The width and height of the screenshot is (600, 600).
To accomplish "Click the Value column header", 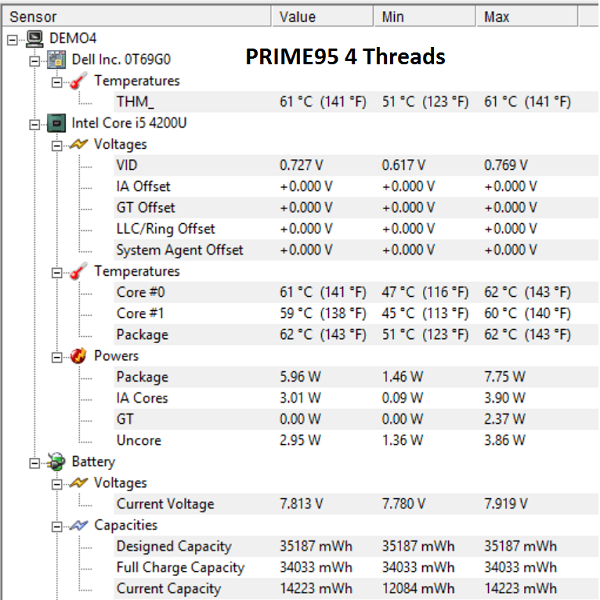I will coord(323,17).
